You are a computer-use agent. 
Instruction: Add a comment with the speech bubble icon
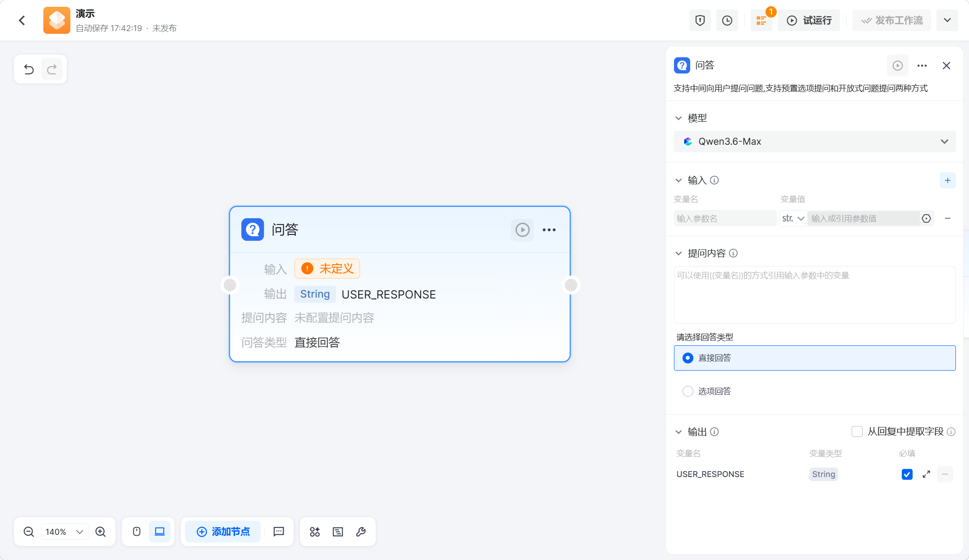(279, 532)
